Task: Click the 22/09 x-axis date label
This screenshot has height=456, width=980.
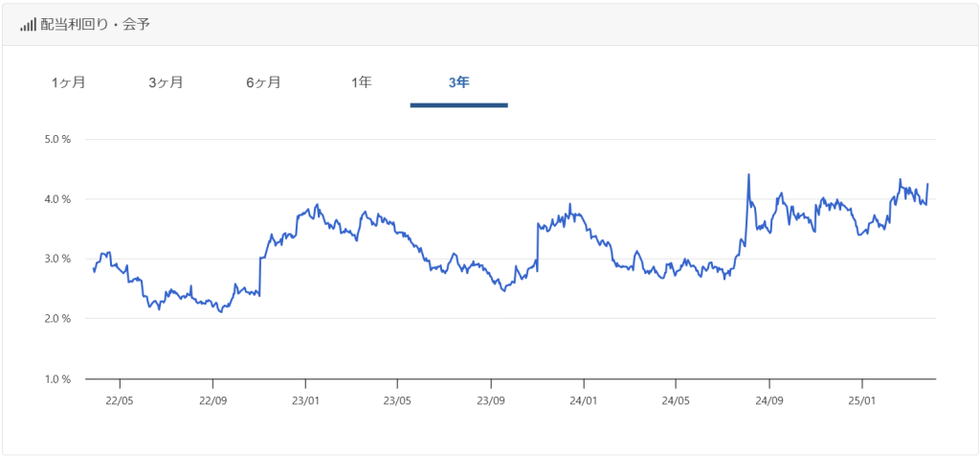Action: pyautogui.click(x=212, y=400)
